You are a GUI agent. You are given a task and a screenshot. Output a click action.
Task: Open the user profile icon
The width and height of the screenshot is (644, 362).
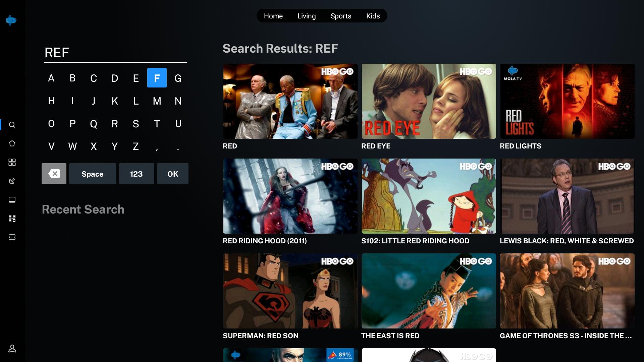point(12,349)
